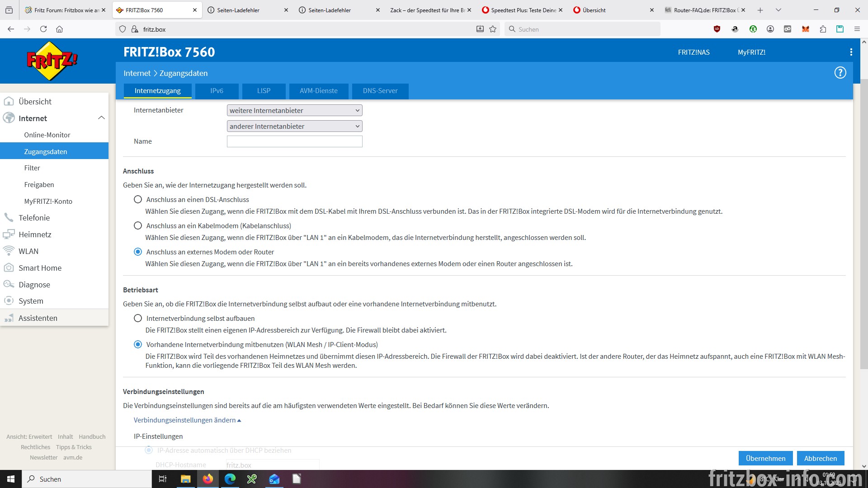868x488 pixels.
Task: Choose Internetverbindung selbst aufbauen option
Action: click(x=138, y=318)
